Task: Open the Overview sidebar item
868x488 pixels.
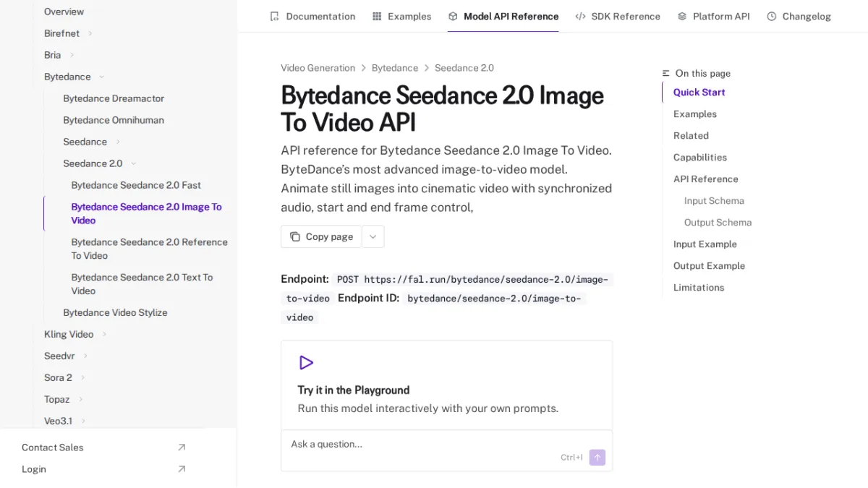Action: [x=64, y=12]
